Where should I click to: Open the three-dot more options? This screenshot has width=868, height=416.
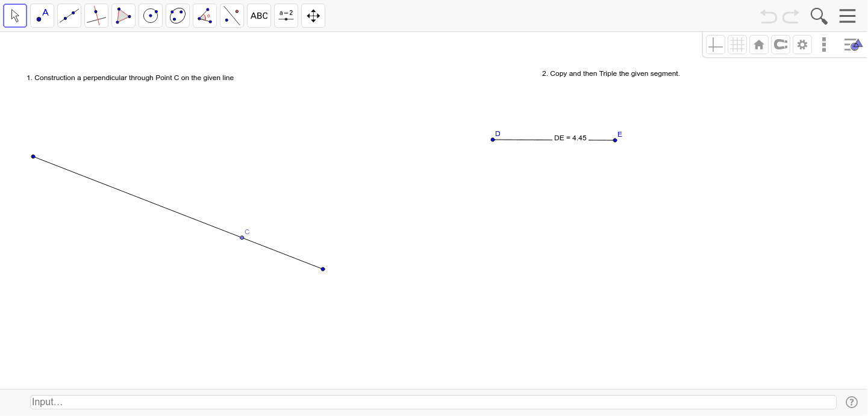point(824,45)
